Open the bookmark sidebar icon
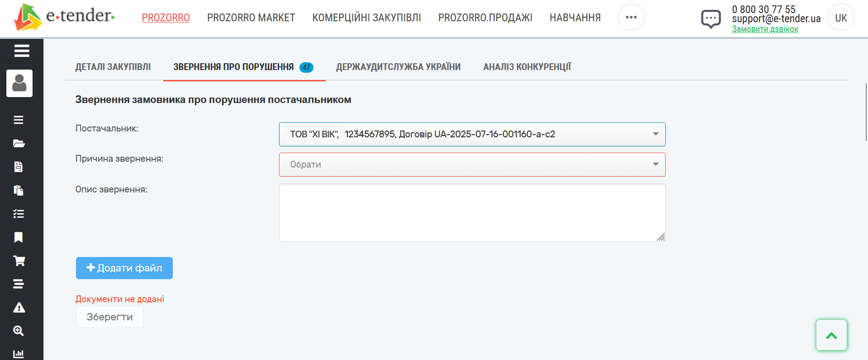The height and width of the screenshot is (360, 868). 19,237
